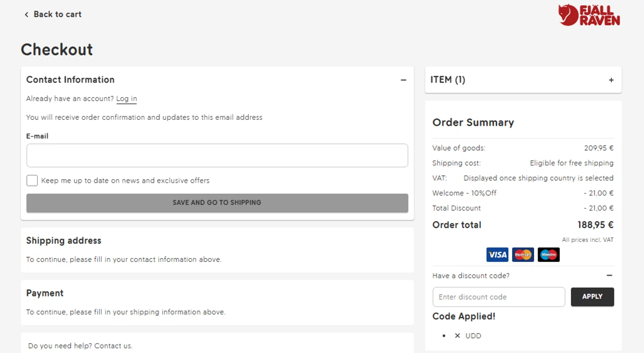Screen dimensions: 644x353
Task: Tick the news and exclusive offers checkbox
Action: (x=32, y=180)
